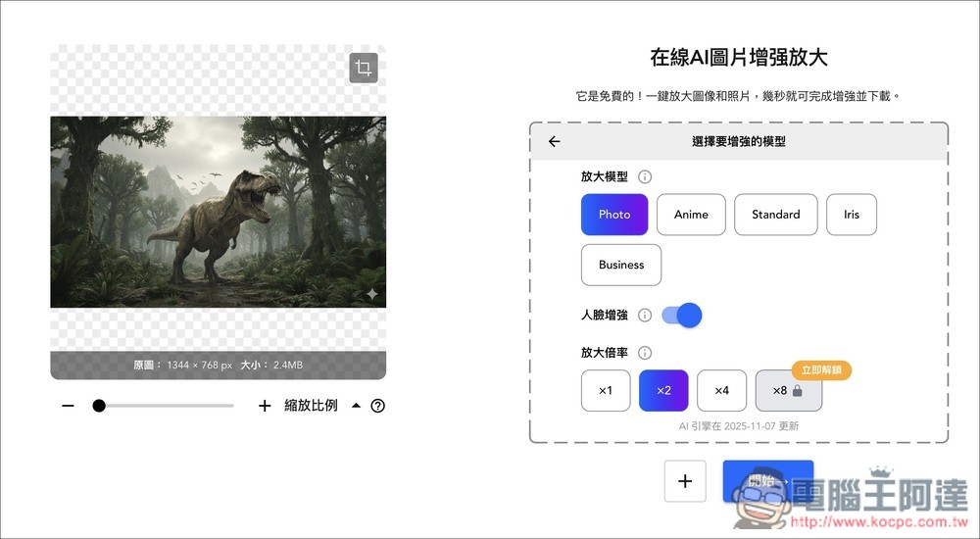Click the lock icon on the ×8 option
Image resolution: width=980 pixels, height=539 pixels.
(797, 391)
